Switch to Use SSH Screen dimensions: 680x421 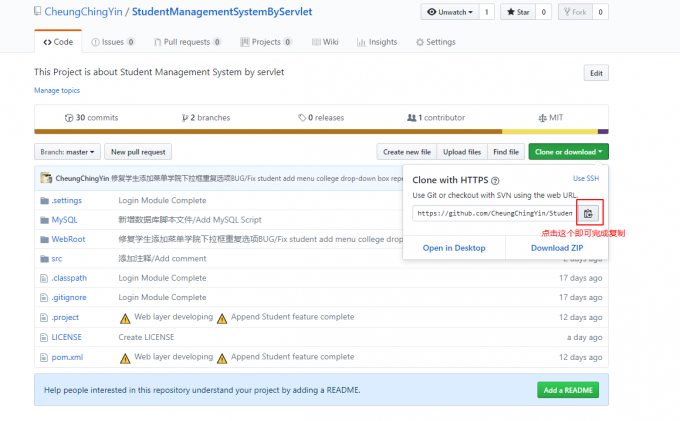point(586,178)
